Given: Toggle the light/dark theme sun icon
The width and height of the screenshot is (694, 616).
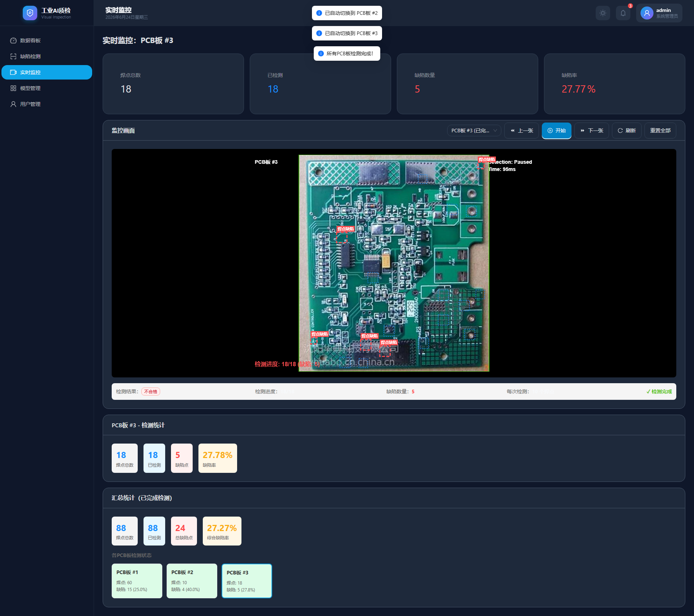Looking at the screenshot, I should pyautogui.click(x=603, y=13).
